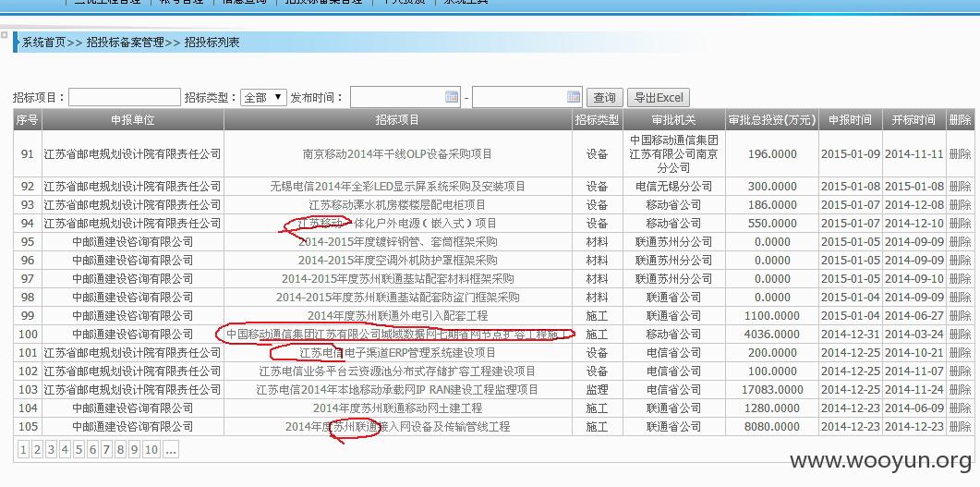Click the pagination ellipsis for more pages

click(x=170, y=449)
